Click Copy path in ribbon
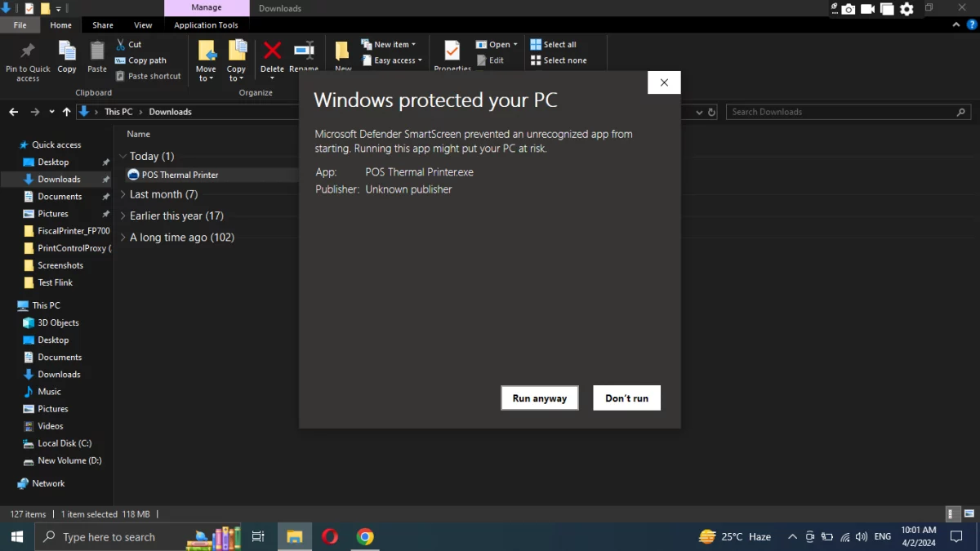Image resolution: width=980 pixels, height=551 pixels. pos(140,60)
